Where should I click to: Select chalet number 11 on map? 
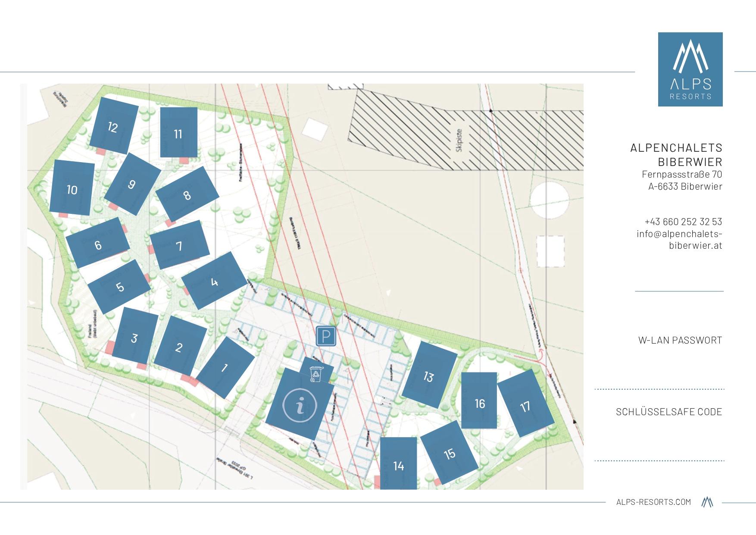click(x=178, y=133)
